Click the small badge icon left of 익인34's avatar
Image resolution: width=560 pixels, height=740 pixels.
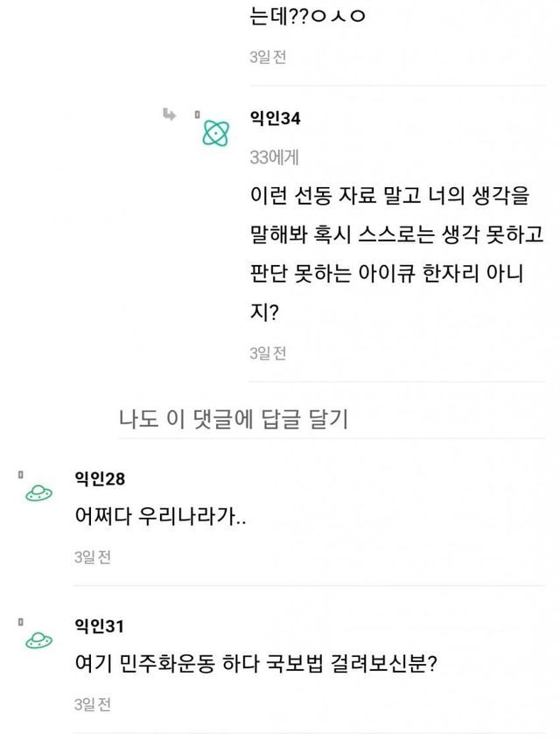pos(197,115)
